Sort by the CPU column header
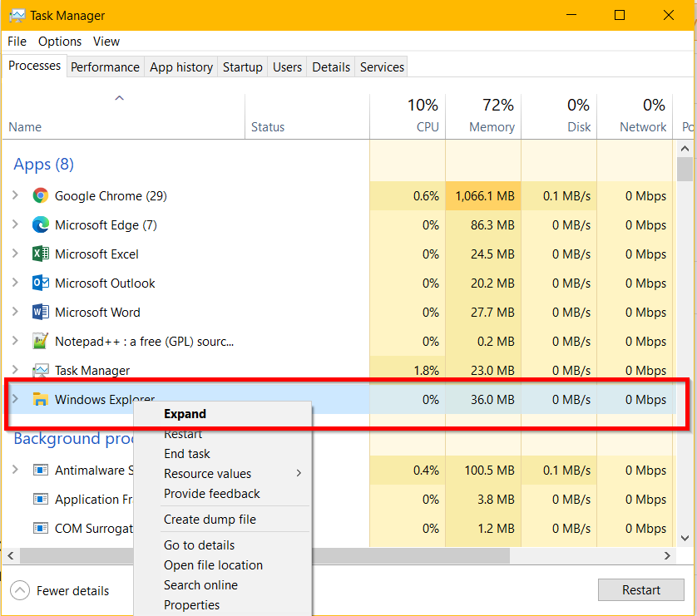Screen dimensions: 697x616 click(408, 116)
